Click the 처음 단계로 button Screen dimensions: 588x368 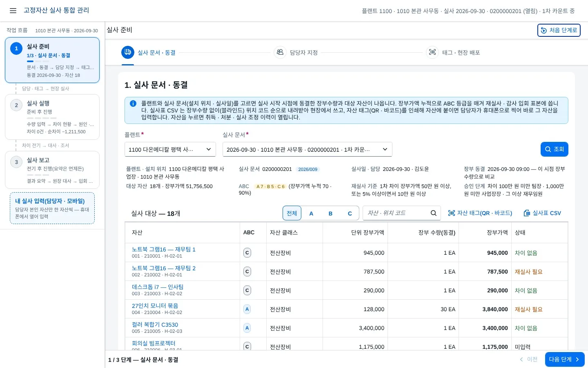(x=559, y=30)
